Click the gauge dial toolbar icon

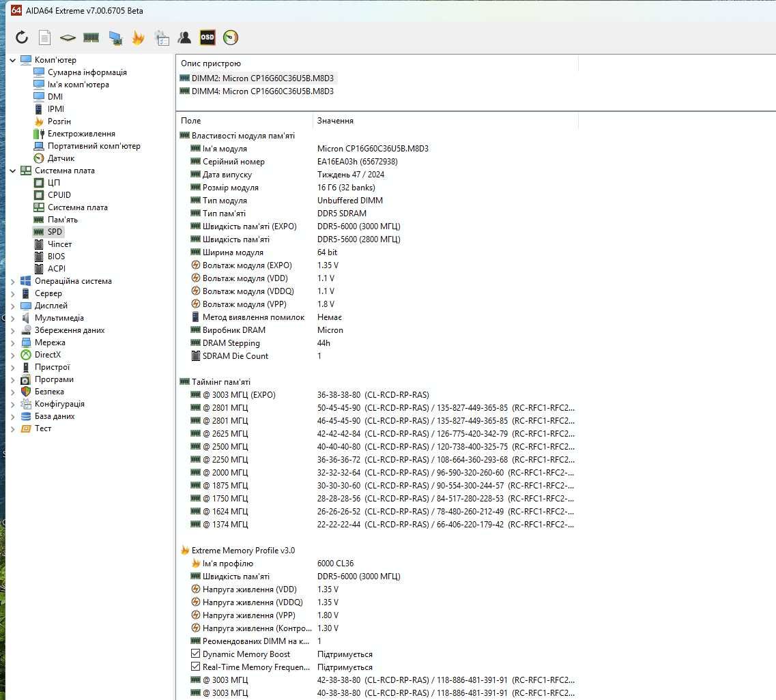pos(231,38)
